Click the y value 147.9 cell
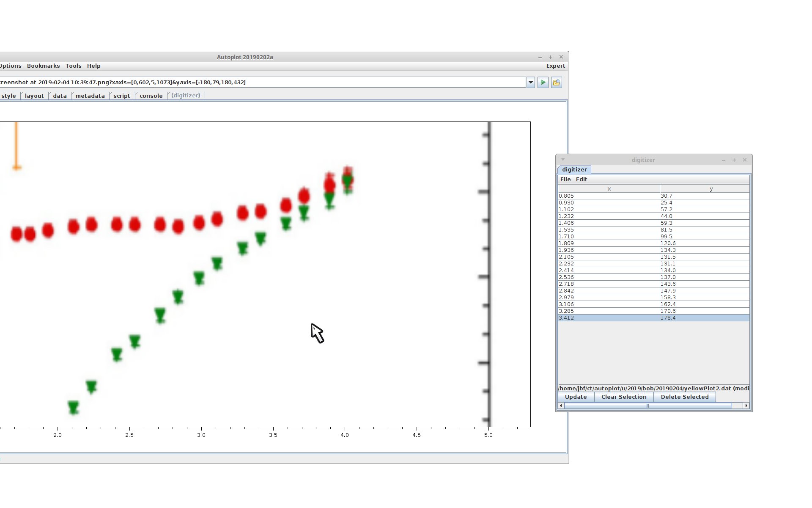 point(705,291)
